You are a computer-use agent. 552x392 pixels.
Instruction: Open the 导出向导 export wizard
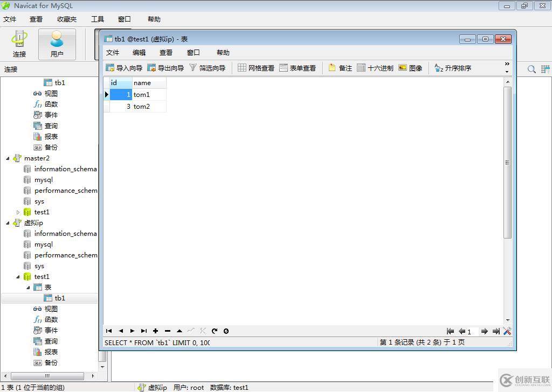coord(166,68)
